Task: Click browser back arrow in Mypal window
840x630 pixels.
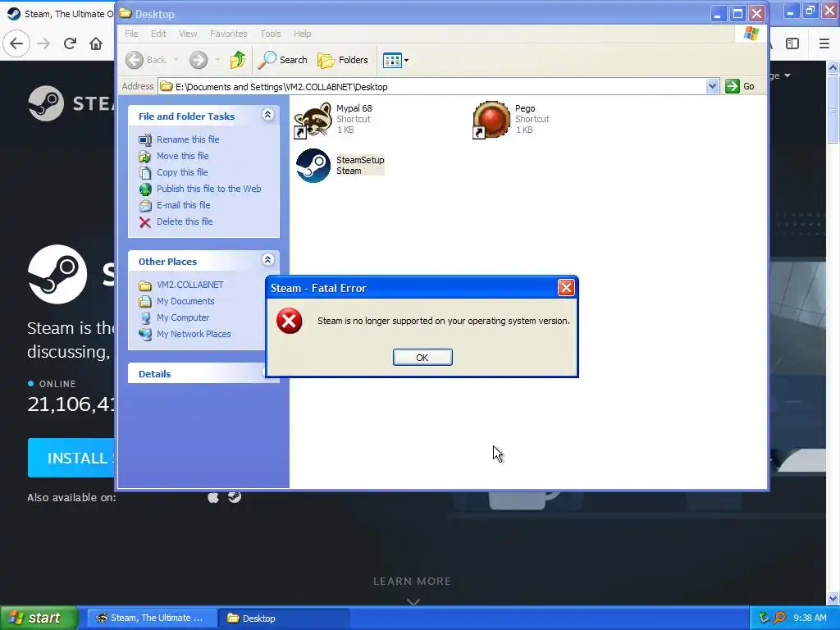Action: 16,43
